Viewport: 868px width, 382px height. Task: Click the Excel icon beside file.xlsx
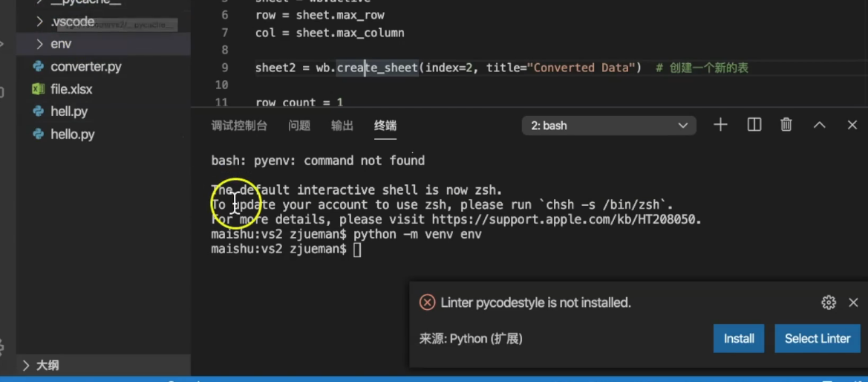coord(38,88)
